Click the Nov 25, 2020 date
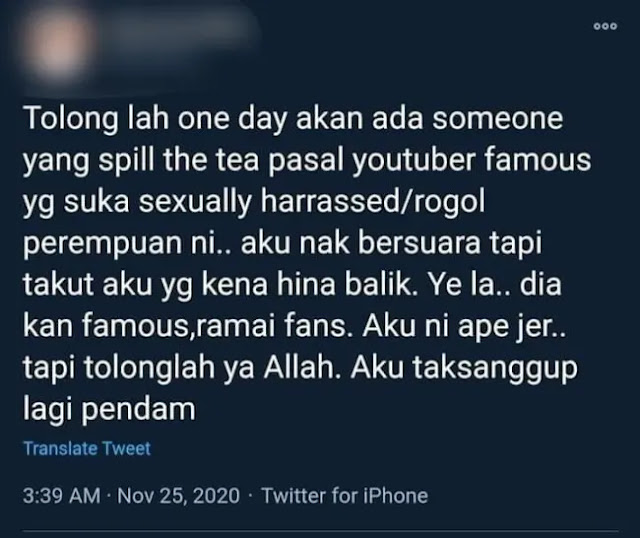This screenshot has width=640, height=538. 178,496
